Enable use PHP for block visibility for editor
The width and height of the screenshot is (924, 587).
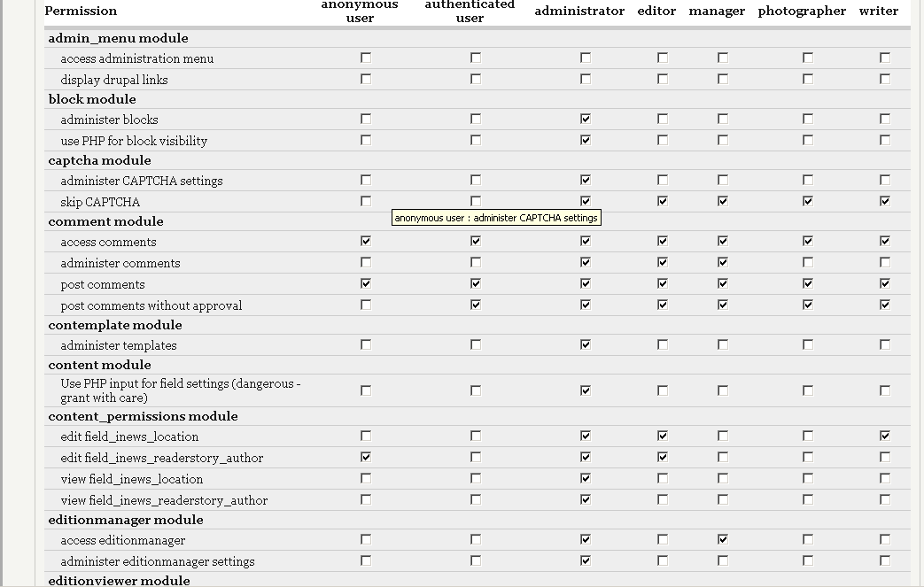click(663, 140)
